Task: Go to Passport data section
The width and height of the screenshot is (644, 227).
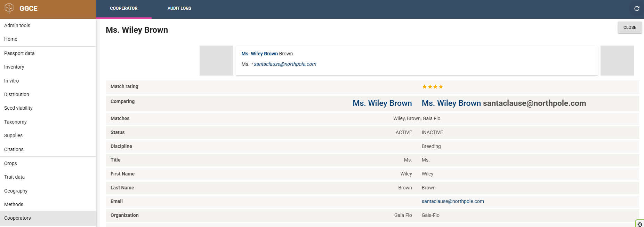Action: coord(19,53)
